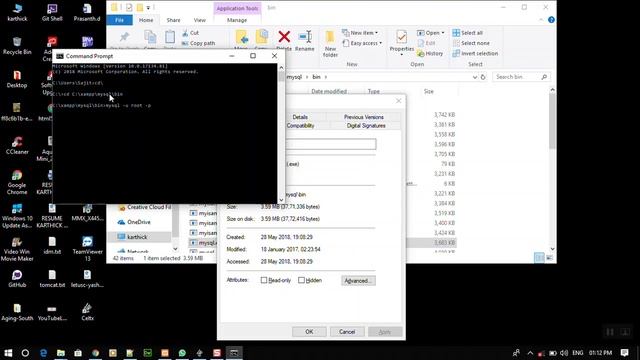Click History in the Open group
640x360 pixels.
430,53
